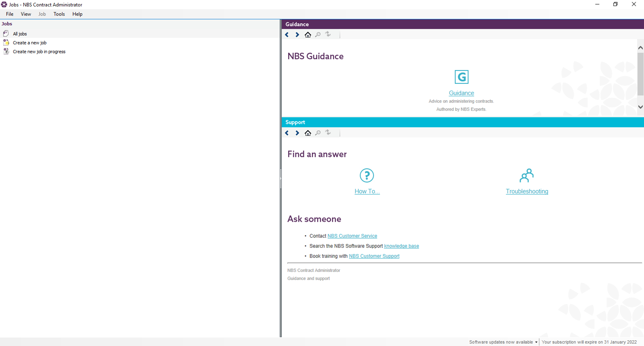Click the splitter handle between Jobs and Guidance
The image size is (644, 346).
[281, 178]
